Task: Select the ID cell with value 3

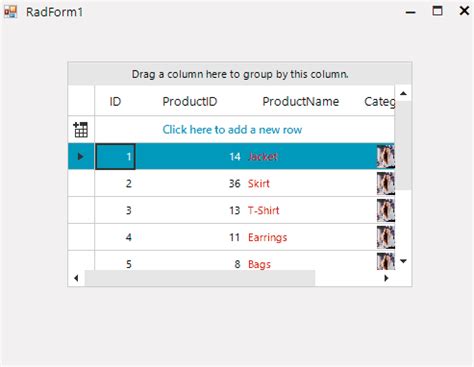Action: tap(115, 210)
